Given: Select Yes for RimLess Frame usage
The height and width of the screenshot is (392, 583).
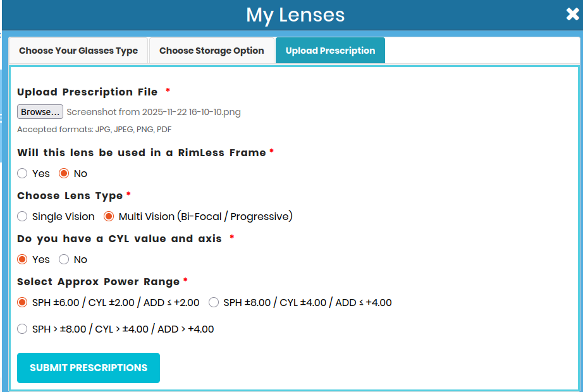Looking at the screenshot, I should pos(22,173).
